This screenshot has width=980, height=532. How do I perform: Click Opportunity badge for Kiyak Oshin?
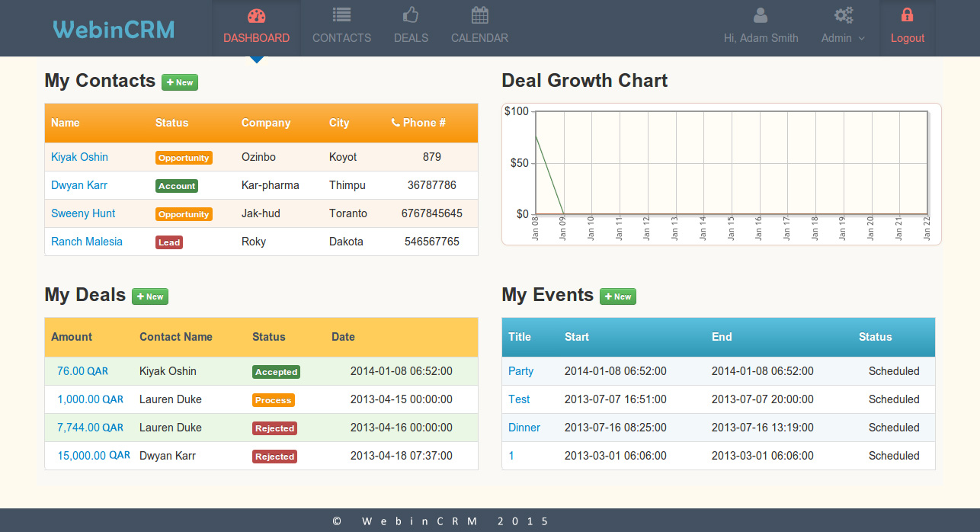[x=184, y=158]
